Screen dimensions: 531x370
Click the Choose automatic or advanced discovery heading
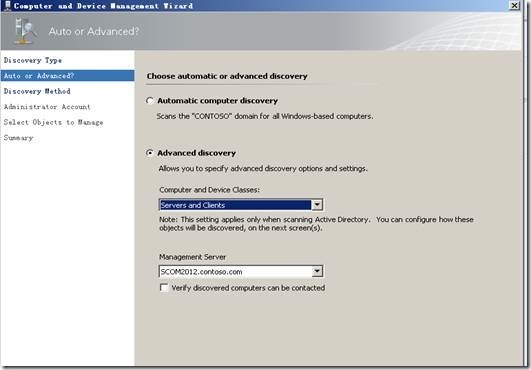[x=227, y=76]
